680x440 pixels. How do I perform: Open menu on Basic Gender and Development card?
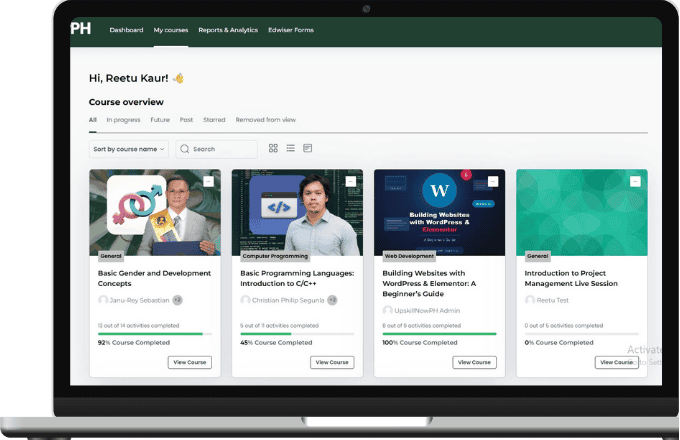tap(209, 181)
